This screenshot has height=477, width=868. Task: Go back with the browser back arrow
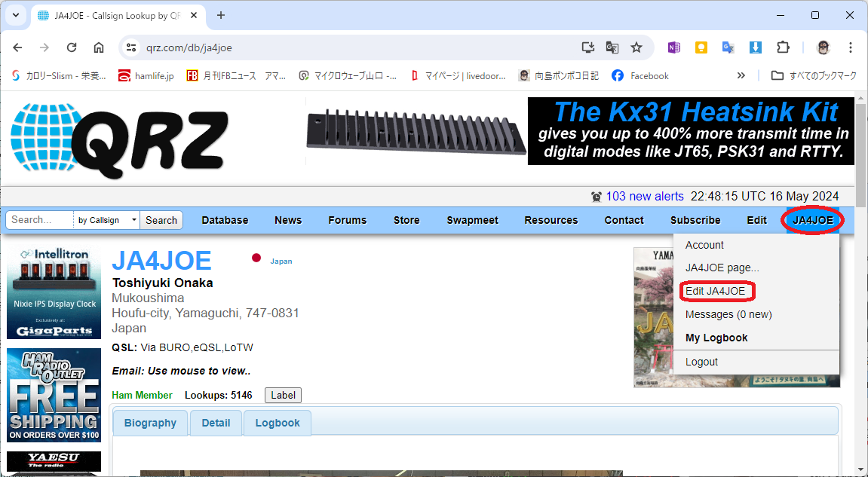(17, 47)
